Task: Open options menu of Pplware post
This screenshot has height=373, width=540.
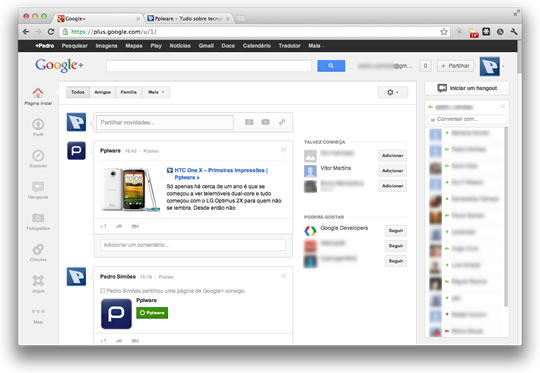Action: 283,150
